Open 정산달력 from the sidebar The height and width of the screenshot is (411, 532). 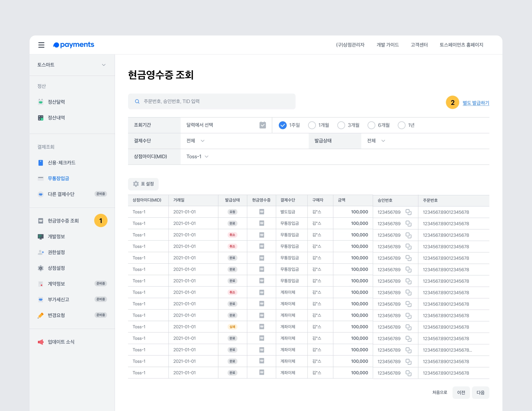coord(56,102)
